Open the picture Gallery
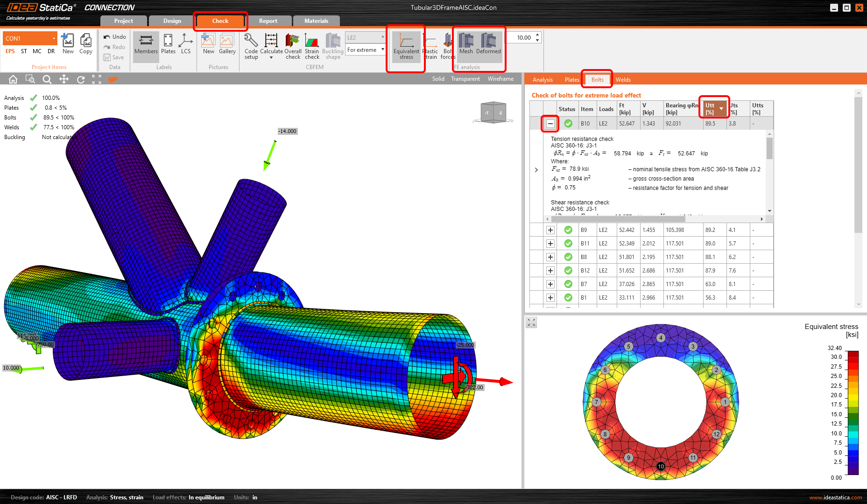 click(x=227, y=45)
